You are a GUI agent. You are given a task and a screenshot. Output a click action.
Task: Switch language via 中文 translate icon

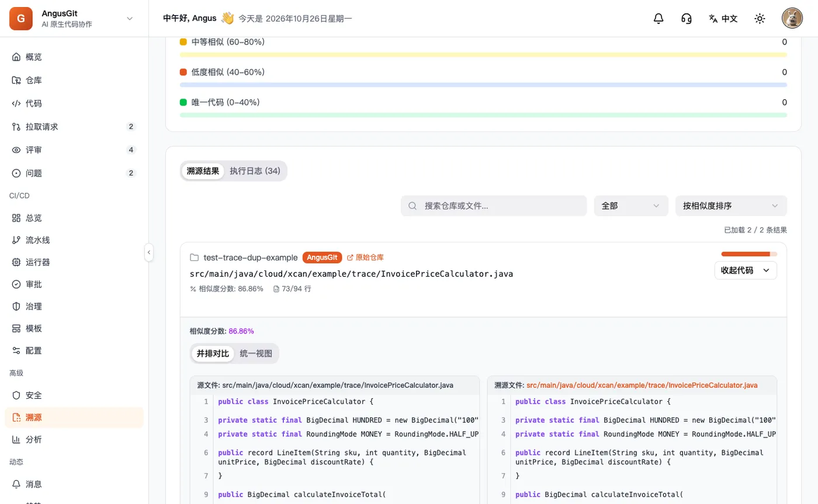(723, 19)
